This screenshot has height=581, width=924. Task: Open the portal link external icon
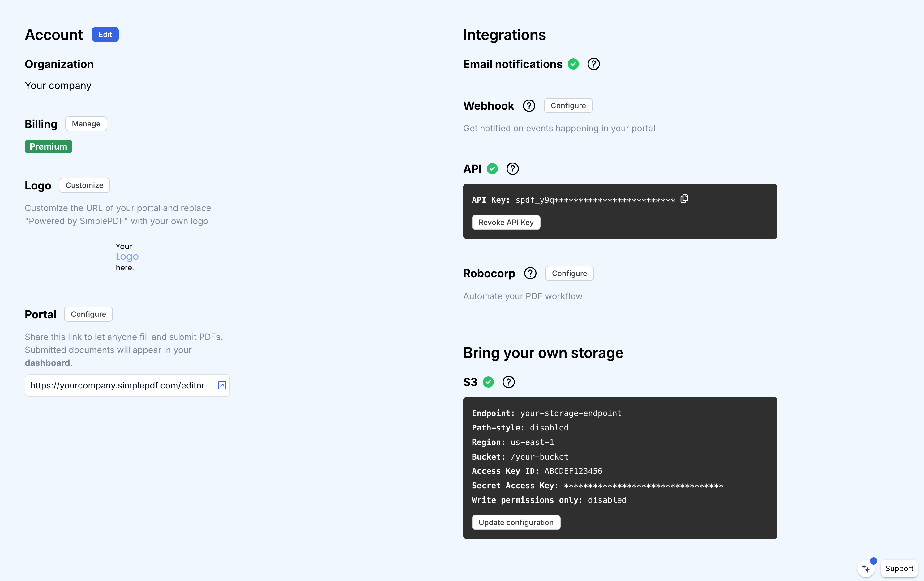point(222,385)
